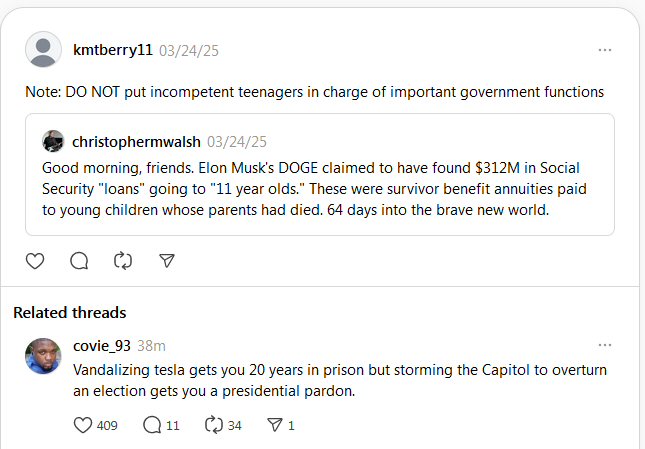Open kmtberry11's profile from username

pos(113,49)
